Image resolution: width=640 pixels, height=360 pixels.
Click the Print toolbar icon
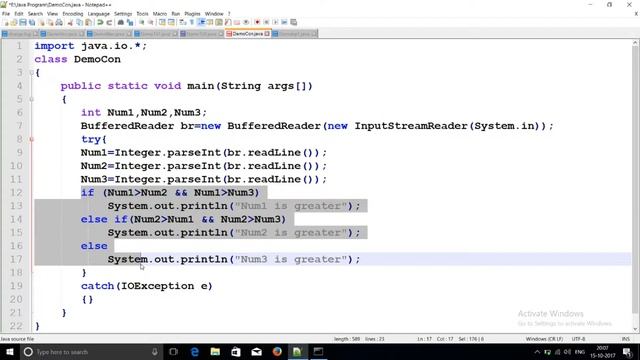point(59,22)
